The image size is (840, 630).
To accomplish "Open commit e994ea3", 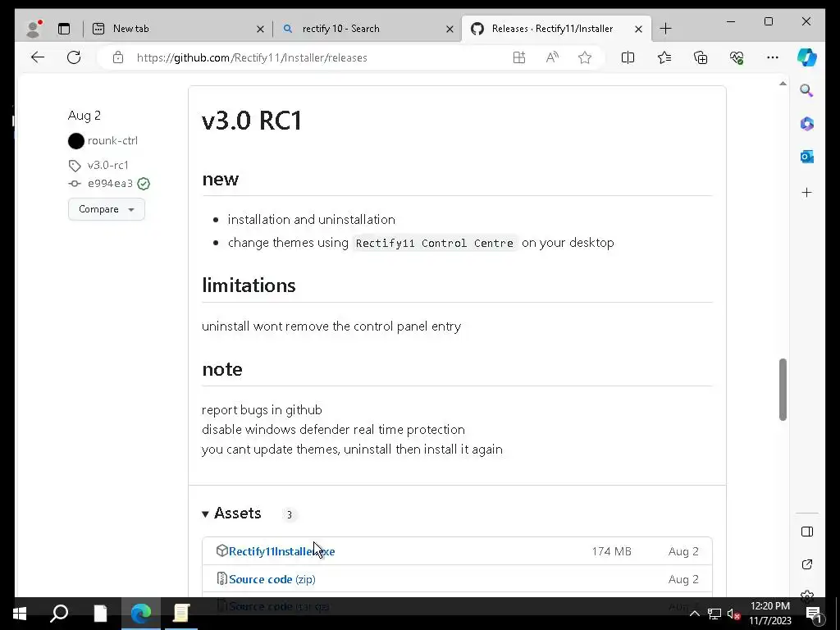I will click(x=110, y=183).
